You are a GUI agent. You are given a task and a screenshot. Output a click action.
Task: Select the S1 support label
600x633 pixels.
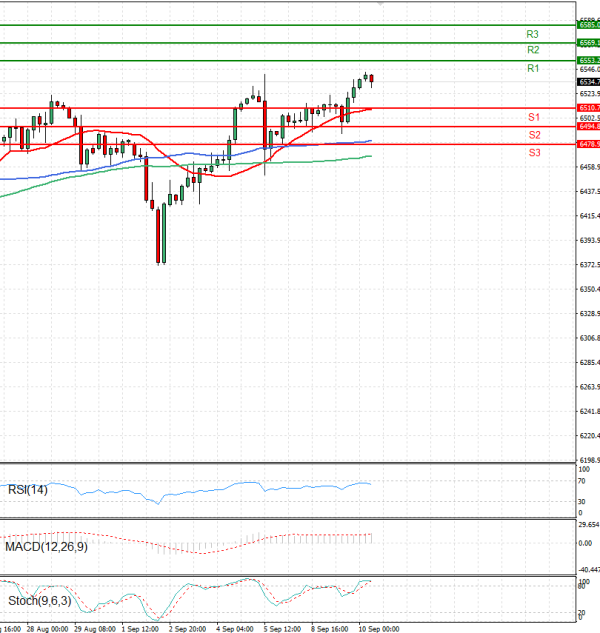point(534,117)
